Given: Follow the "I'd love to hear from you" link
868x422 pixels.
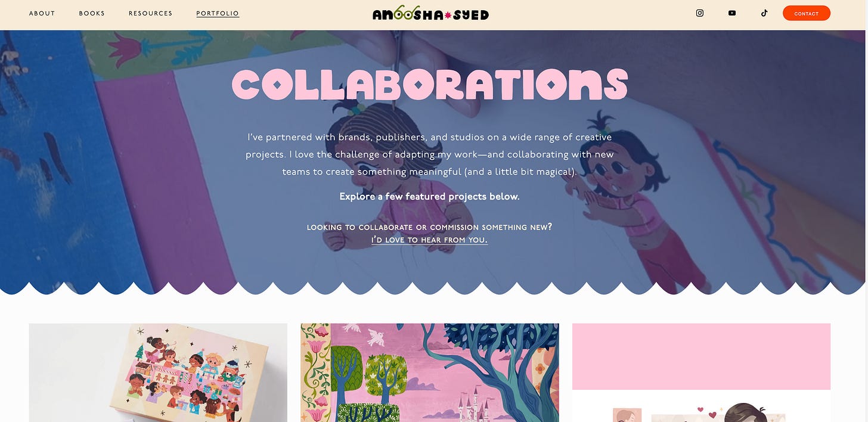Looking at the screenshot, I should click(429, 240).
